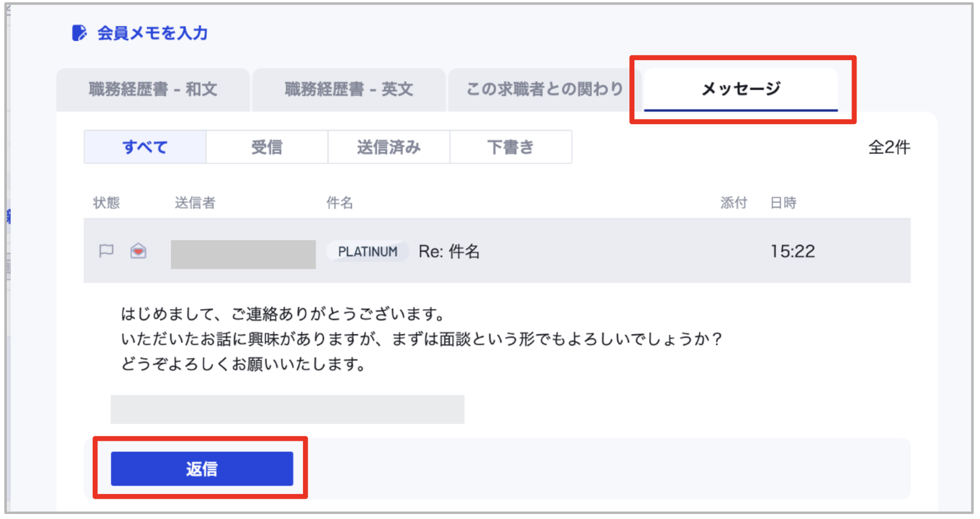Click the メッセージ tab
Viewport: 980px width, 519px height.
click(x=740, y=89)
